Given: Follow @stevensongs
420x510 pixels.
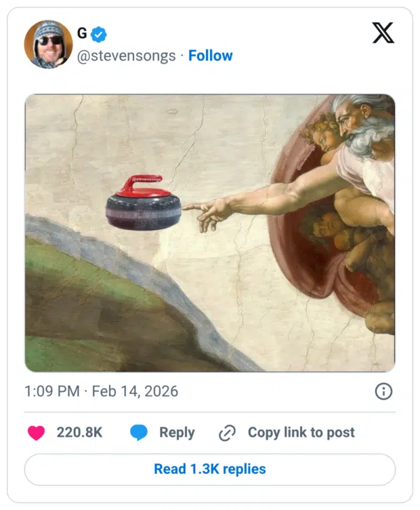Looking at the screenshot, I should tap(210, 56).
